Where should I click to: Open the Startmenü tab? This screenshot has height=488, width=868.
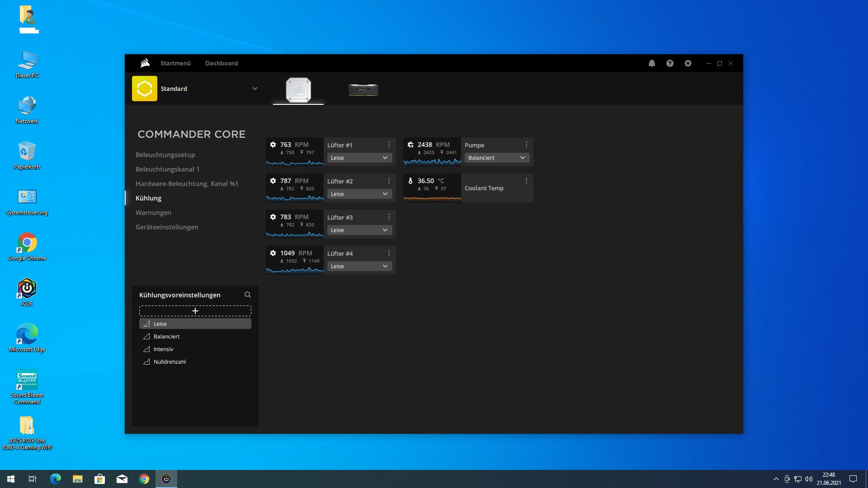[x=175, y=63]
